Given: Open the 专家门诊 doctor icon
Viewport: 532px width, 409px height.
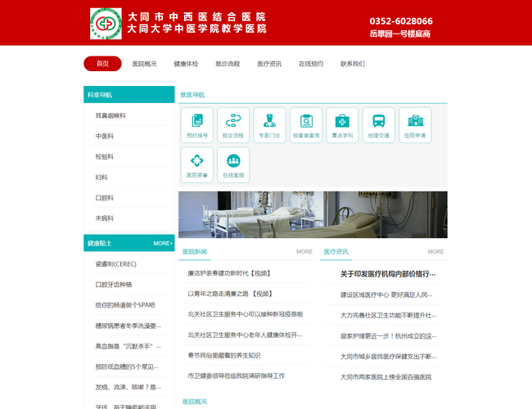Looking at the screenshot, I should click(269, 124).
